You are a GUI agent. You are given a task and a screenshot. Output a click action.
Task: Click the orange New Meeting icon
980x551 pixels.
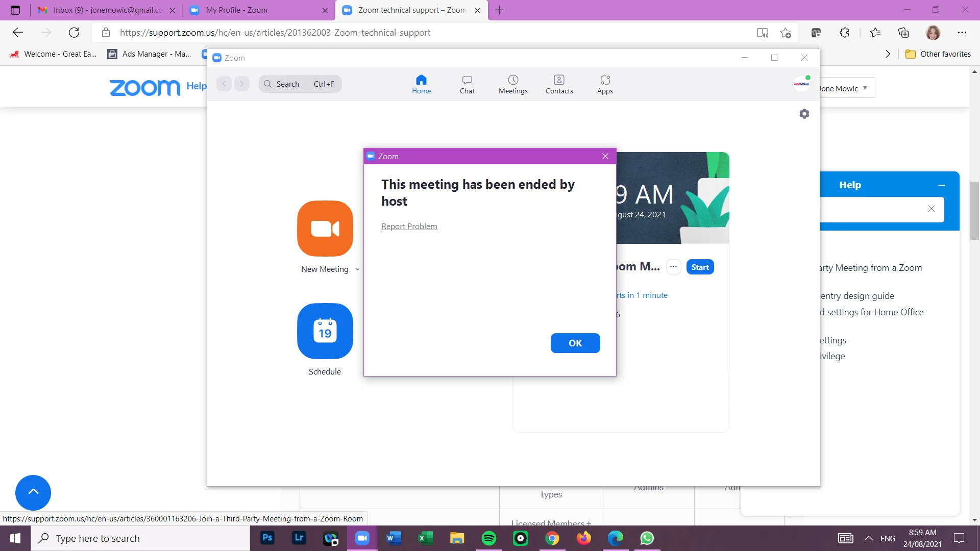tap(325, 228)
